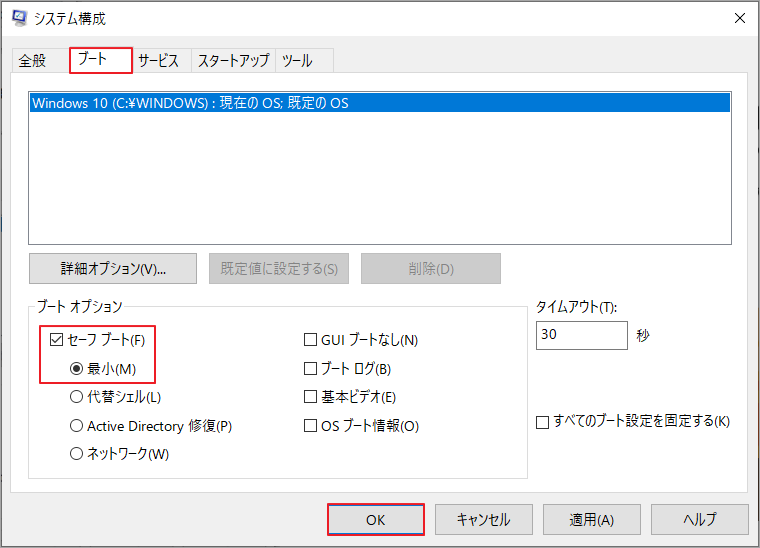Click the システム構成 title bar icon

coord(19,18)
